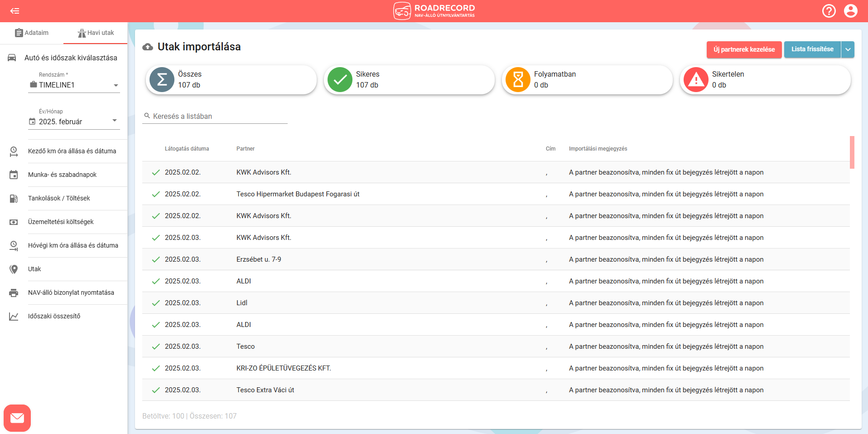
Task: Click the Betöltve: 100 | Összesen: 107 footer text
Action: (189, 416)
